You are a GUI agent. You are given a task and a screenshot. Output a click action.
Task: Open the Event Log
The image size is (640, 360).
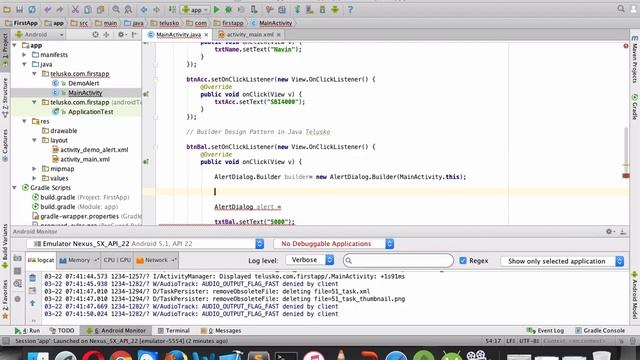point(545,331)
